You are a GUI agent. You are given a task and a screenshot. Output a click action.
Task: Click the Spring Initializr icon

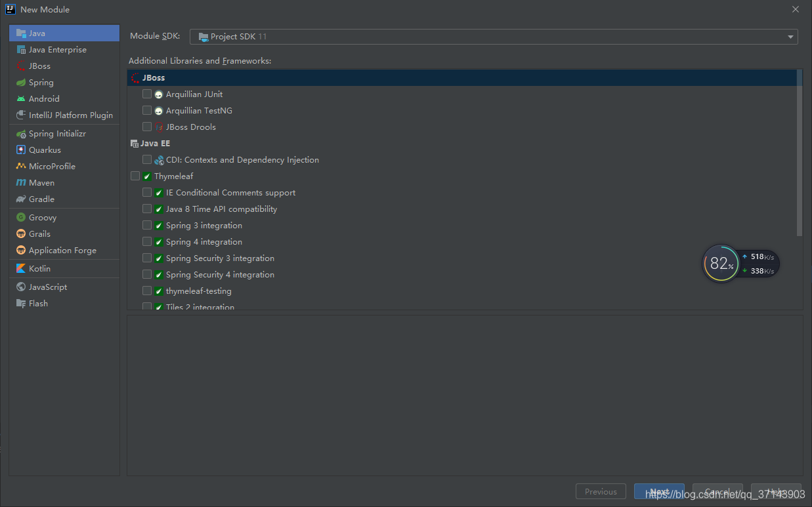[21, 133]
